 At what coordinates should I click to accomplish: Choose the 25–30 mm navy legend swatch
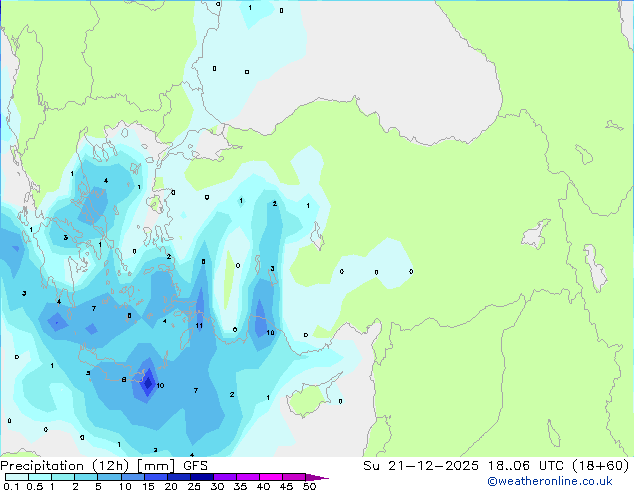point(202,477)
